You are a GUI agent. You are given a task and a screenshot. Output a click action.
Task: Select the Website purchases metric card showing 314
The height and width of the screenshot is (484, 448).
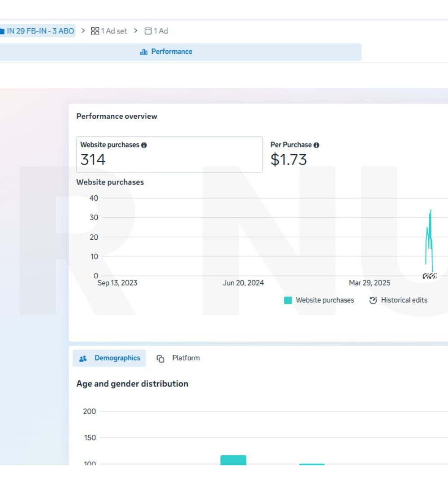tap(169, 155)
